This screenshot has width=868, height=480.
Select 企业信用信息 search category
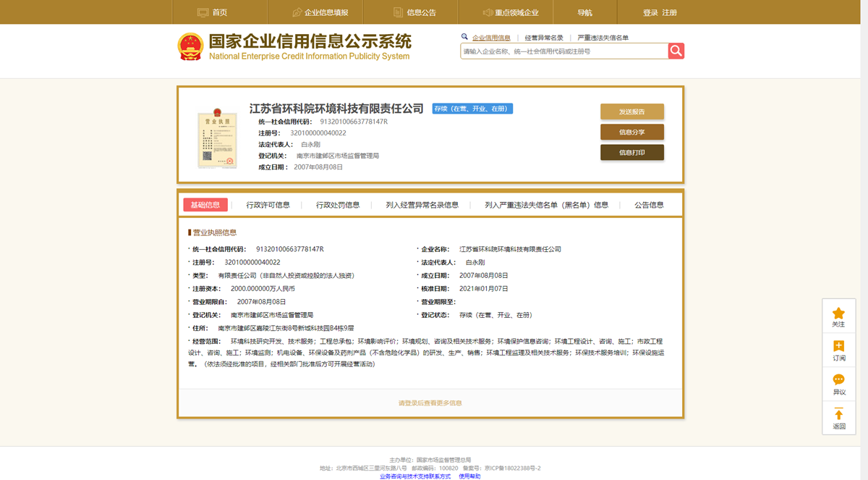pyautogui.click(x=491, y=38)
